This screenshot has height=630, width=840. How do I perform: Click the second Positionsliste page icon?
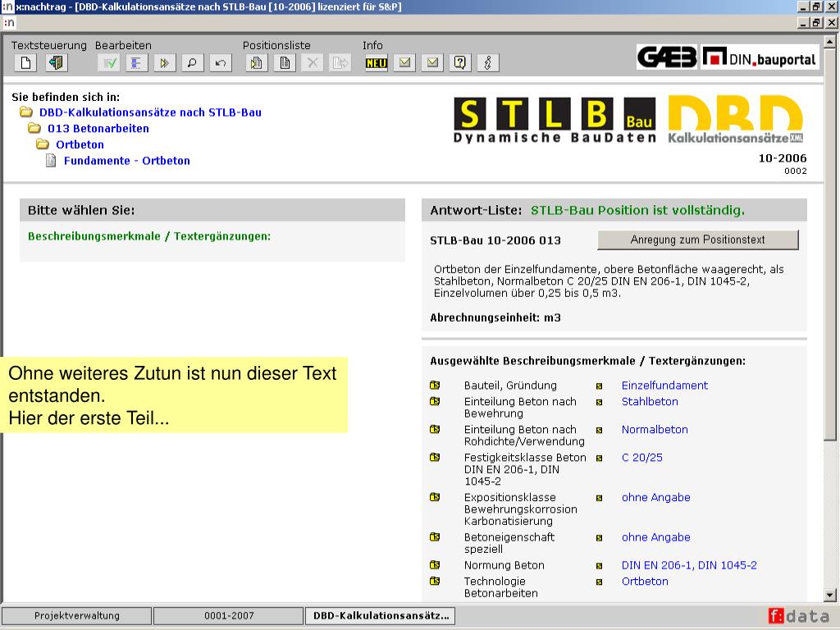(285, 63)
